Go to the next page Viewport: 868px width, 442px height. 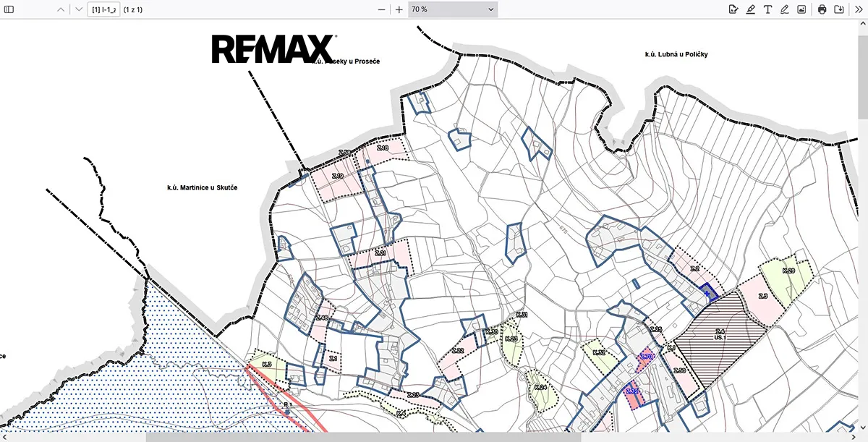click(x=78, y=9)
